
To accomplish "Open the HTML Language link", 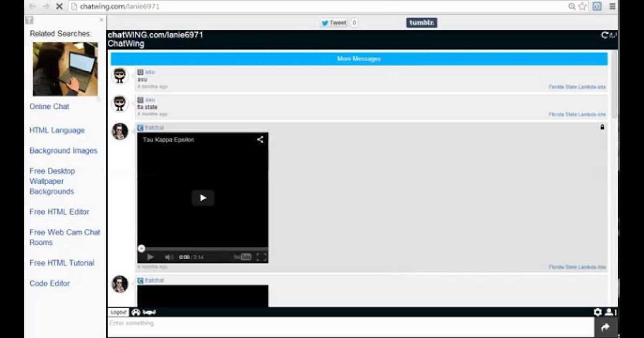I will [x=57, y=130].
